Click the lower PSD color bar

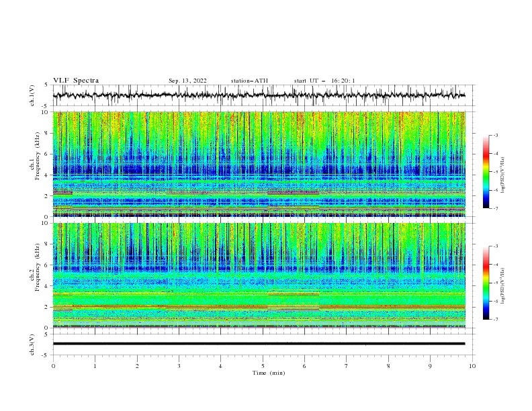pos(486,283)
